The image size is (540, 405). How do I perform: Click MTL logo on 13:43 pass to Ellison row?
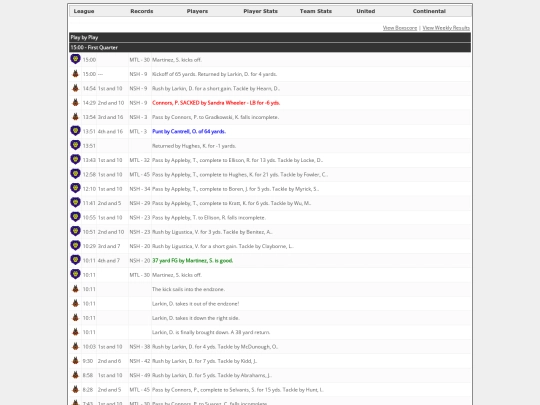75,160
